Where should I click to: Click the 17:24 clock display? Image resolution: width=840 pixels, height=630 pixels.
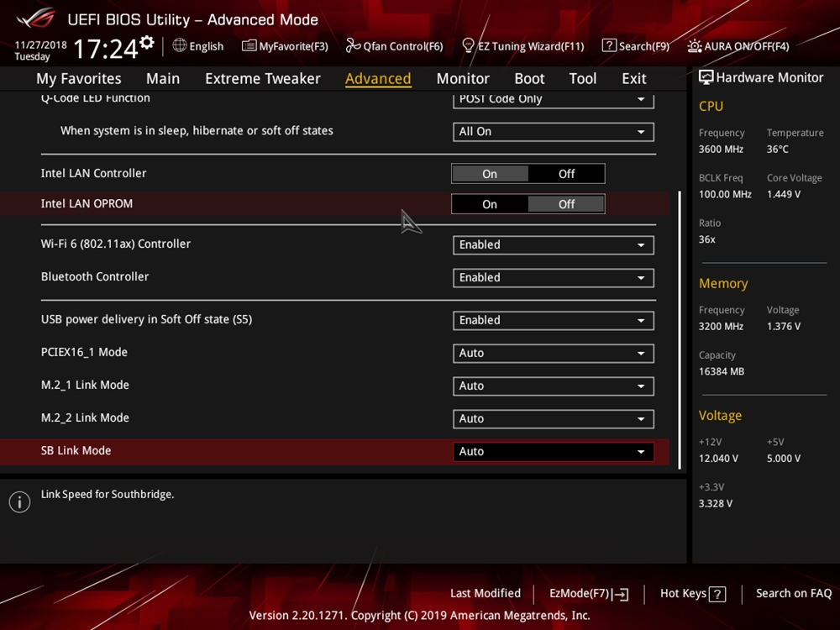coord(106,50)
